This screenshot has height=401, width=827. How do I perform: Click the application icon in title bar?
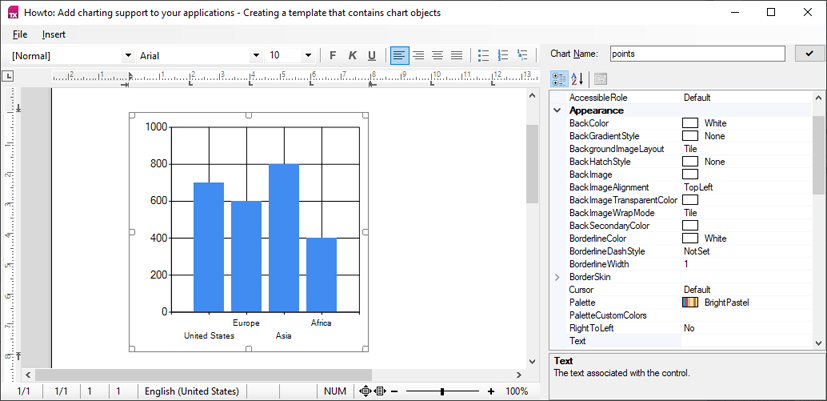(x=13, y=13)
